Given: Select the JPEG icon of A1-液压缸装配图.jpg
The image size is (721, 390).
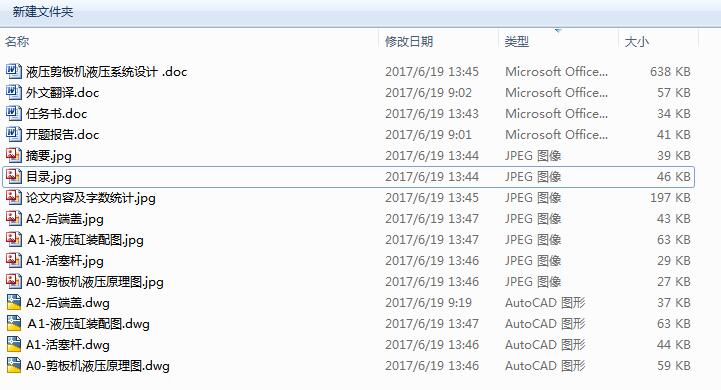Looking at the screenshot, I should (x=14, y=239).
